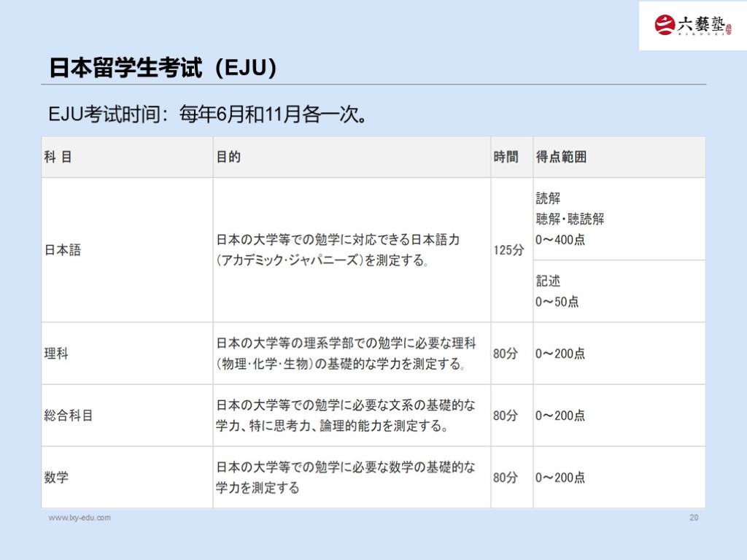The height and width of the screenshot is (560, 747).
Task: Click the アカデミック·ジャパニーズ purpose description
Action: (x=322, y=260)
